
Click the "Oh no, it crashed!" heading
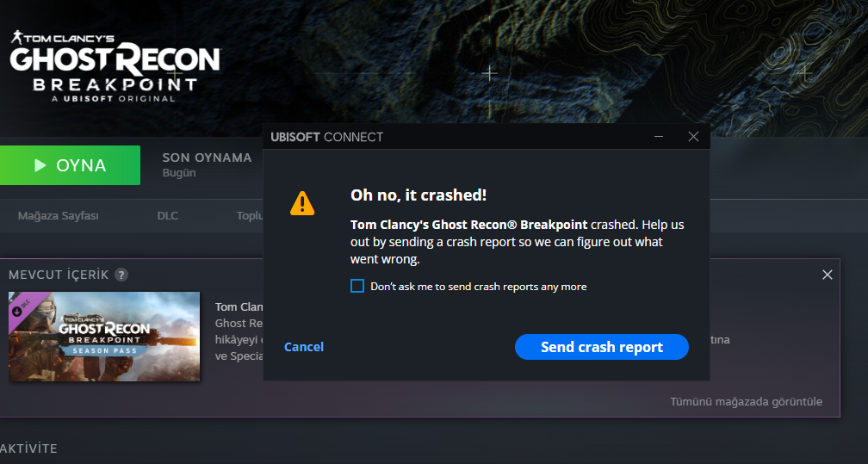click(418, 195)
